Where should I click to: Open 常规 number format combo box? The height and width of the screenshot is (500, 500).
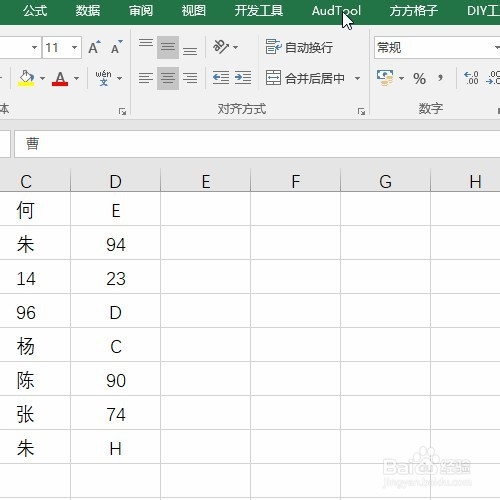click(x=437, y=47)
